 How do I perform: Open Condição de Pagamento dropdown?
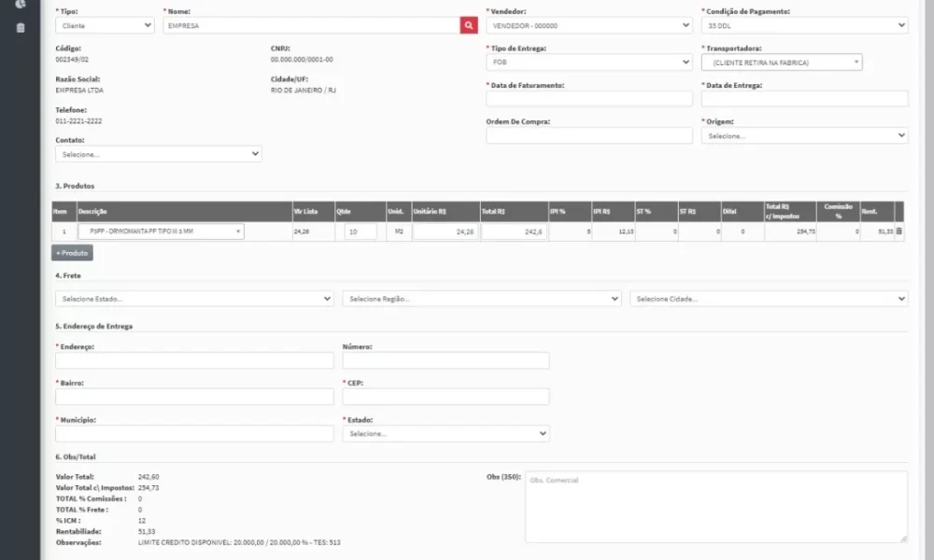[804, 25]
